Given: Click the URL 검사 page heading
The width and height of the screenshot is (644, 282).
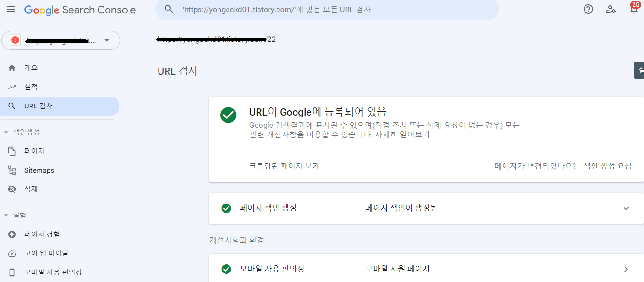Looking at the screenshot, I should [x=178, y=71].
